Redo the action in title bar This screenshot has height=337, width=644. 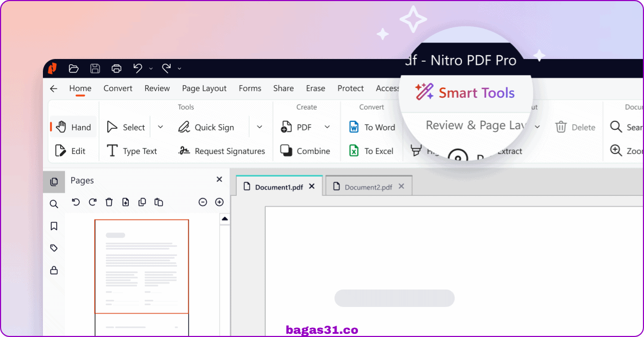tap(166, 68)
